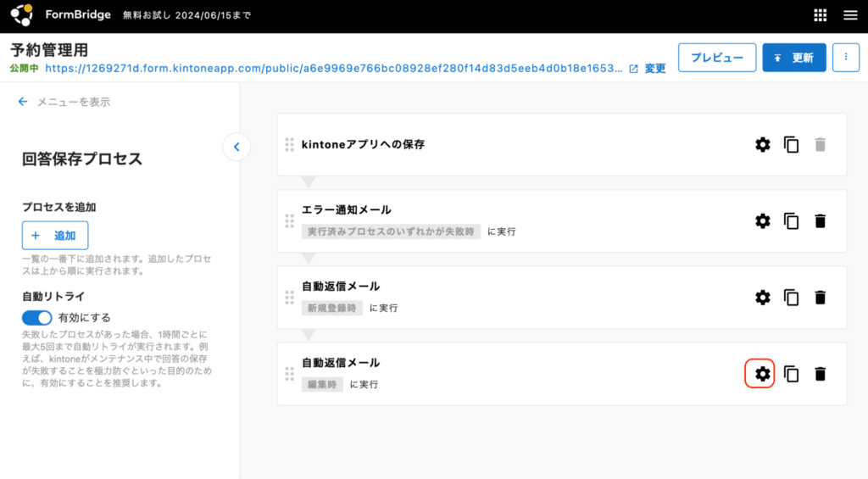Click the 追加 process button
This screenshot has height=479, width=868.
pos(55,236)
